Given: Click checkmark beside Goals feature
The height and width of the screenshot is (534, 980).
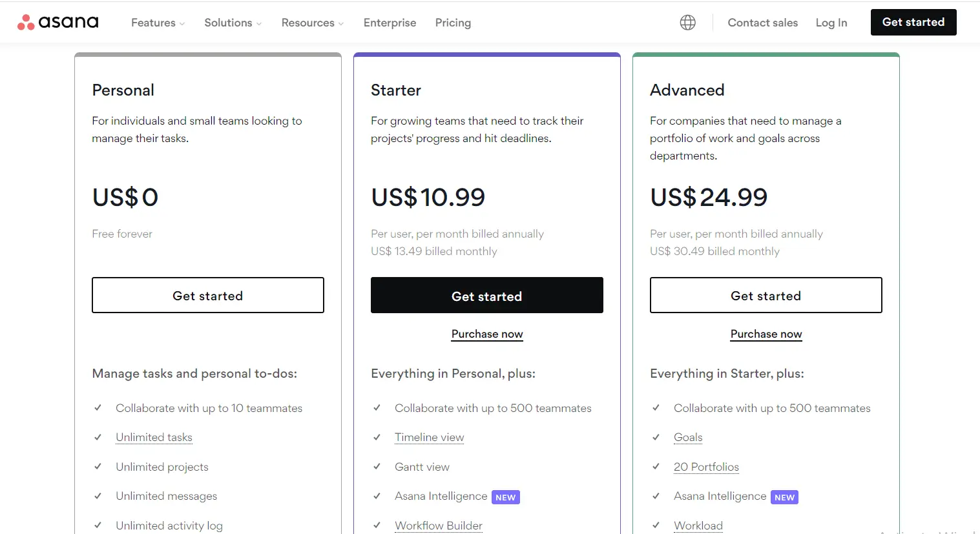Looking at the screenshot, I should click(656, 437).
